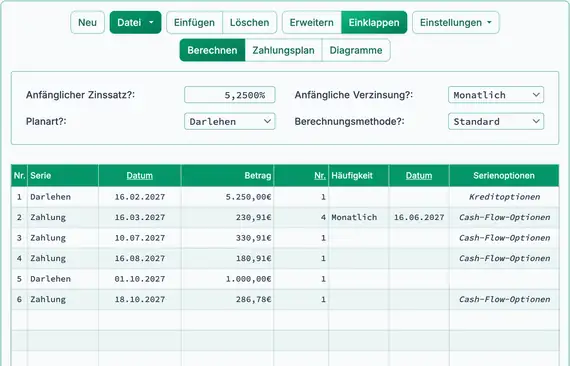Select the 1.000,00€ amount cell

point(227,279)
